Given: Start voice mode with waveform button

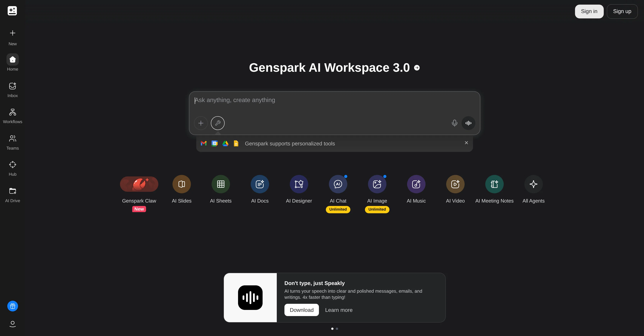Looking at the screenshot, I should tap(468, 123).
